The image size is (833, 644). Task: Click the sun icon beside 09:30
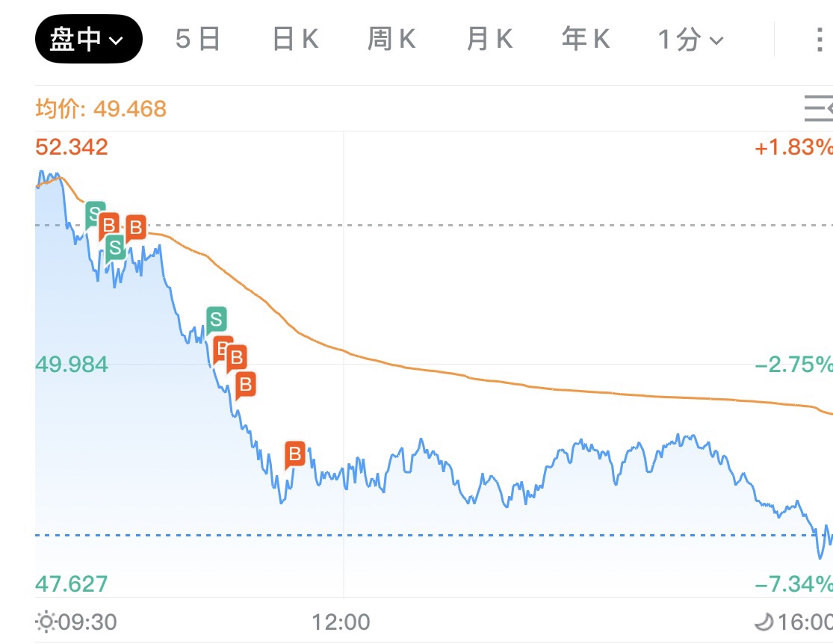pyautogui.click(x=46, y=622)
